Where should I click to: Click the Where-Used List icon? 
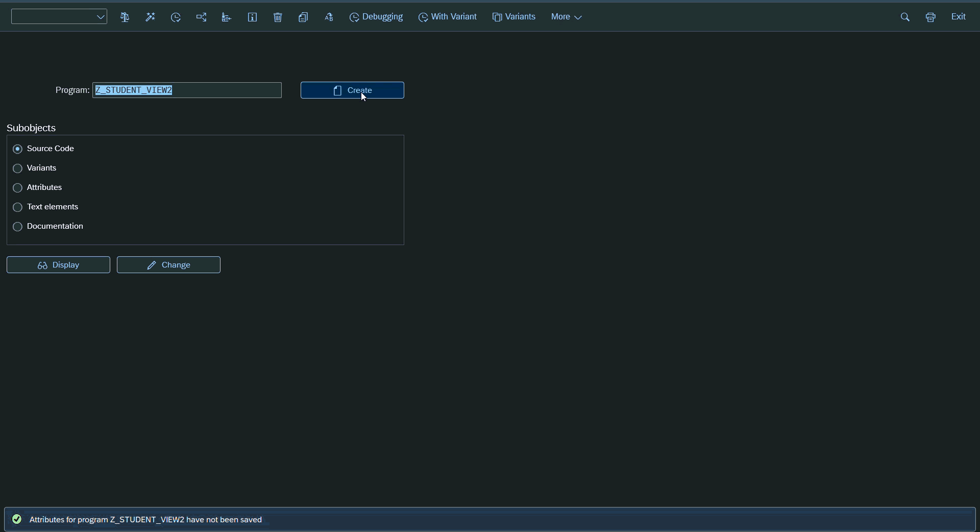coord(201,17)
